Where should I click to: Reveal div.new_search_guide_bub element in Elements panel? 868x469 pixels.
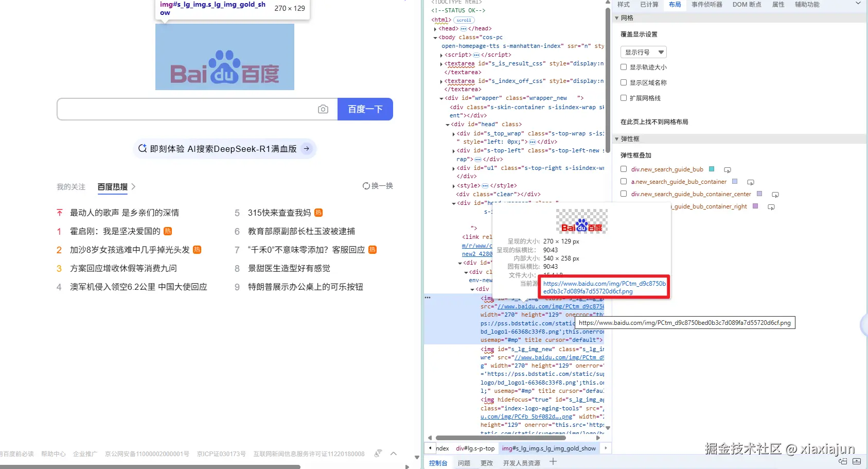pos(728,170)
